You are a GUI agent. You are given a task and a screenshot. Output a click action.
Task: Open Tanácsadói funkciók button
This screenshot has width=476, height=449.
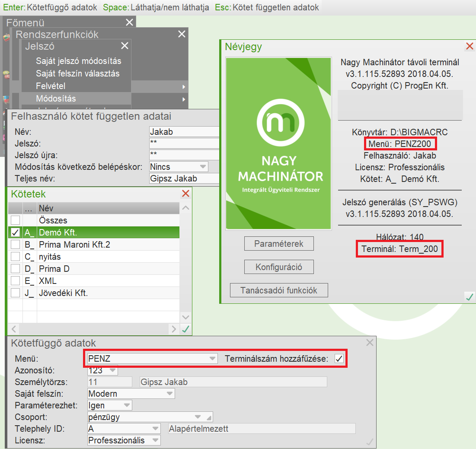coord(279,290)
